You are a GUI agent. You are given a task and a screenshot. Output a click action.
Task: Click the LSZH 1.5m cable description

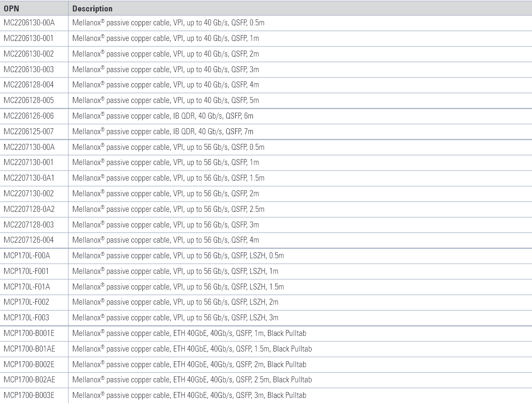tap(178, 287)
